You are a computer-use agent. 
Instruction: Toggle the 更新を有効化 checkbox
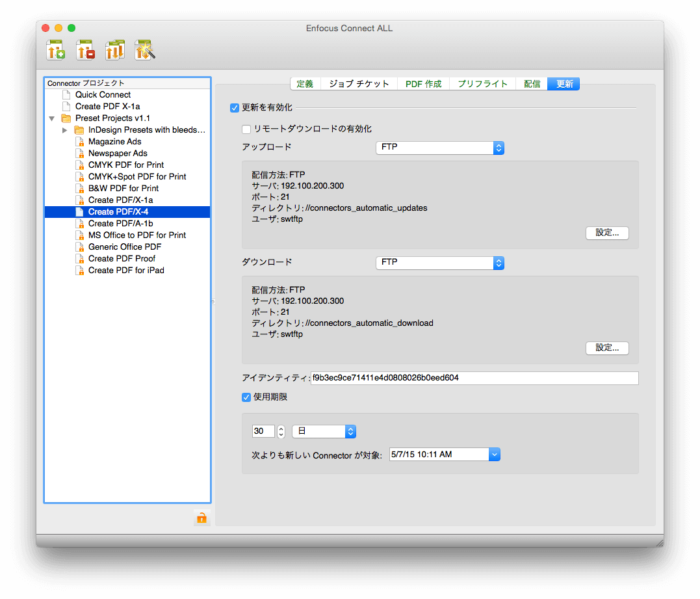(235, 108)
